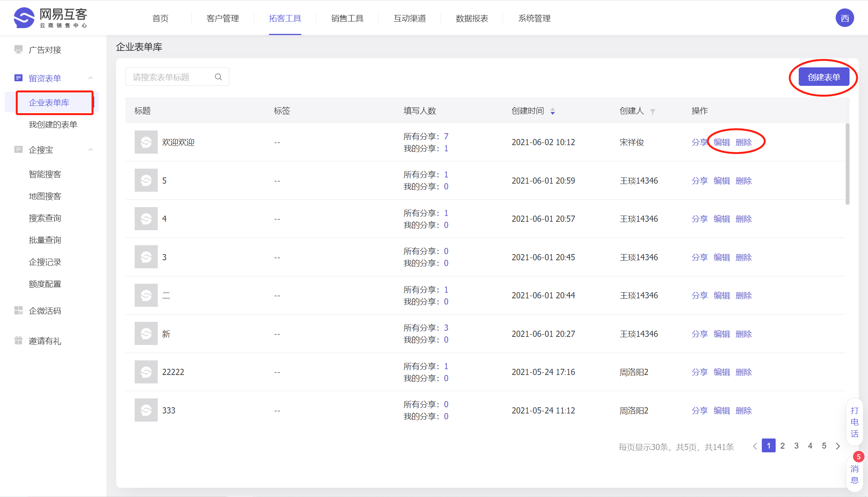Click current page 1 button
868x497 pixels.
pos(769,446)
